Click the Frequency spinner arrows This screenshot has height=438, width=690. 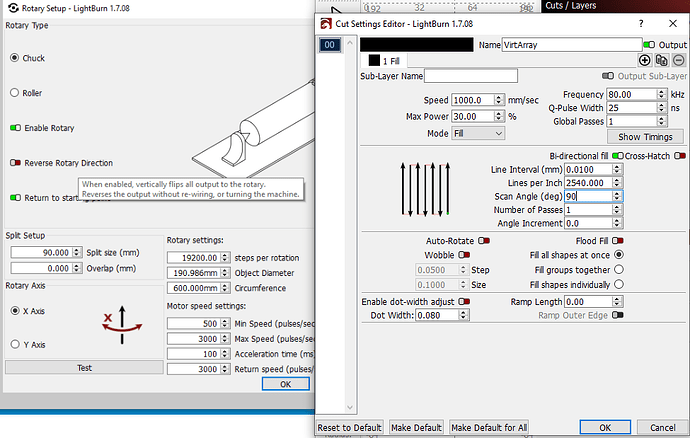pos(661,94)
